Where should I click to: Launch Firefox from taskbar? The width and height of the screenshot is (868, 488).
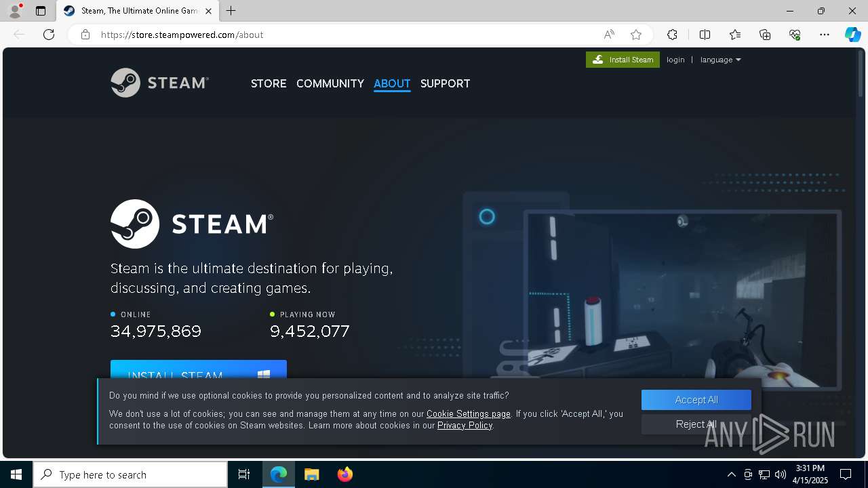tap(345, 474)
